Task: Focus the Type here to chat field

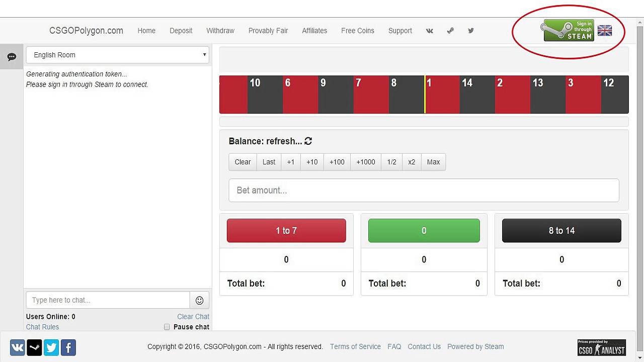Action: tap(108, 300)
